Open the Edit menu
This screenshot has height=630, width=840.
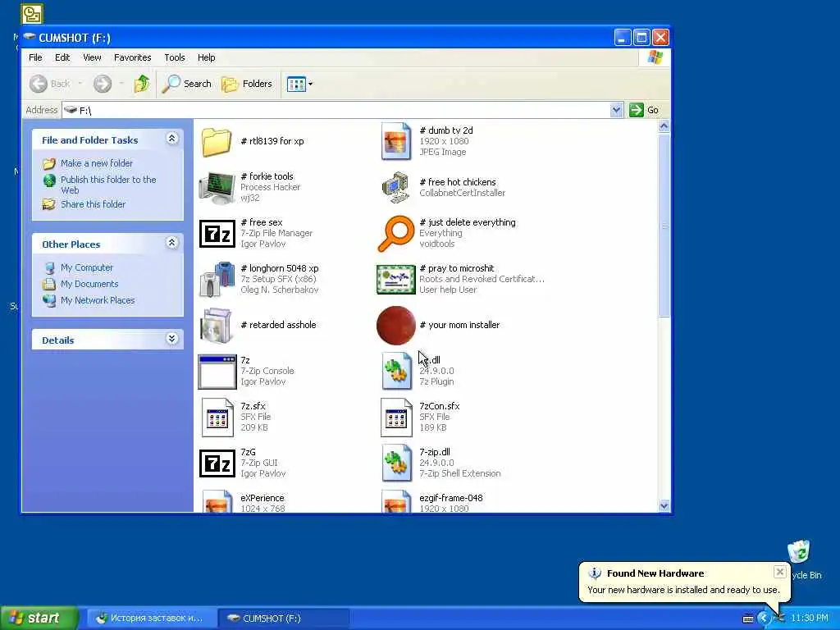pos(62,57)
